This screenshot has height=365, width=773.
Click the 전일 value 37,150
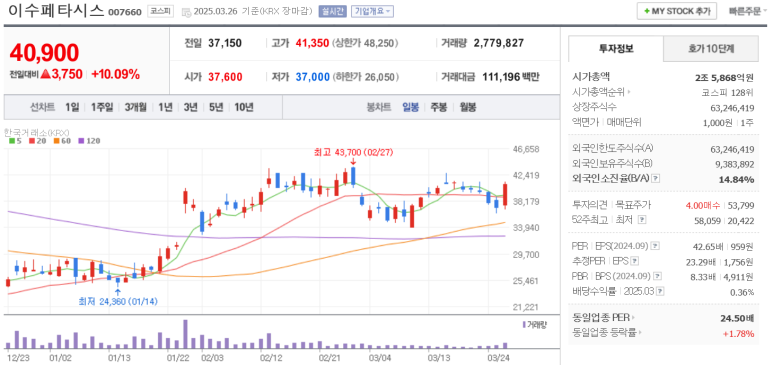point(225,43)
